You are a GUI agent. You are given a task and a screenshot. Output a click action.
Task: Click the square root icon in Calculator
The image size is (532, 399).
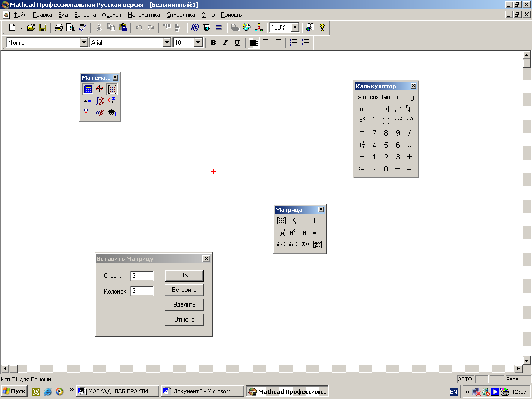[397, 109]
